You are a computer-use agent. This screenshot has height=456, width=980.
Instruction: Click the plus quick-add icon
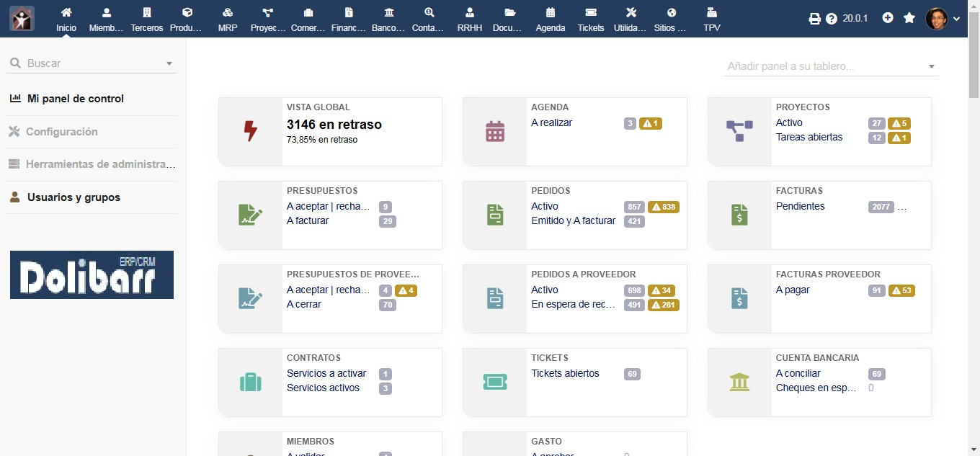888,18
